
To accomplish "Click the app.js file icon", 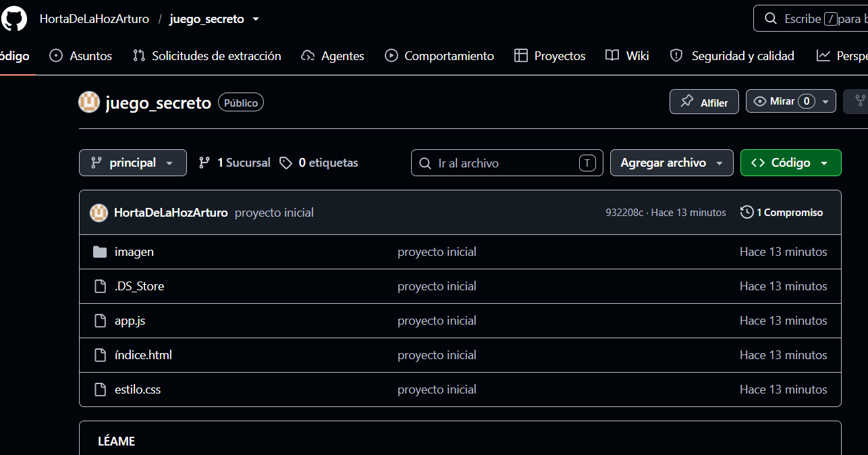I will point(100,321).
